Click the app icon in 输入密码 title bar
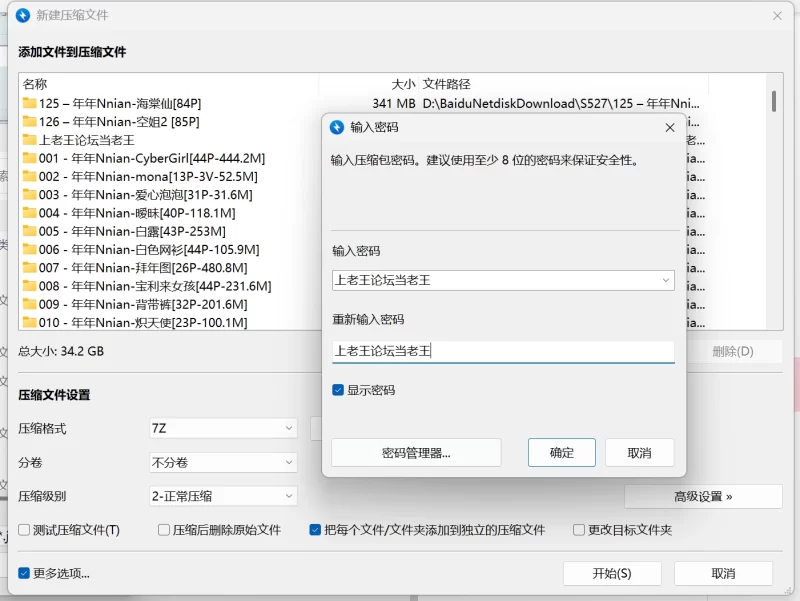This screenshot has height=601, width=800. 337,127
